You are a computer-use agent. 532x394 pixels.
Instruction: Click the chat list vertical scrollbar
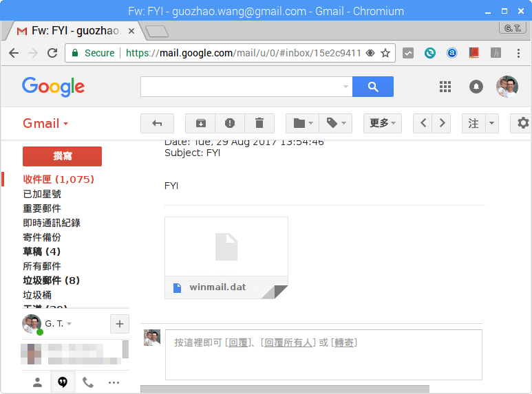(x=125, y=349)
